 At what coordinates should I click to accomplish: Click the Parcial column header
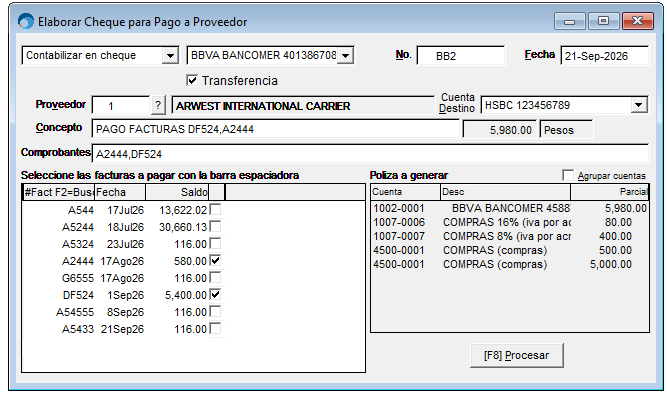609,192
